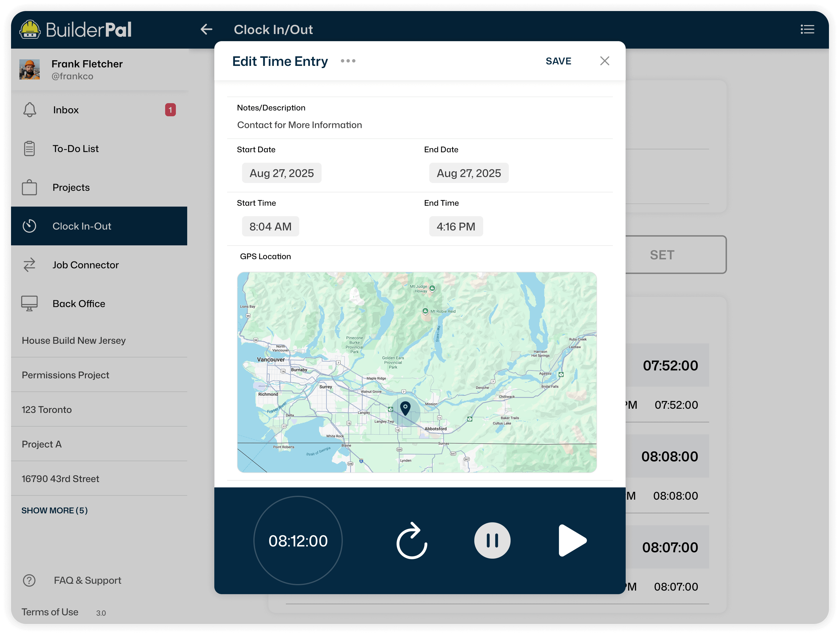
Task: Open the BuilderPal hard hat logo
Action: click(x=30, y=29)
